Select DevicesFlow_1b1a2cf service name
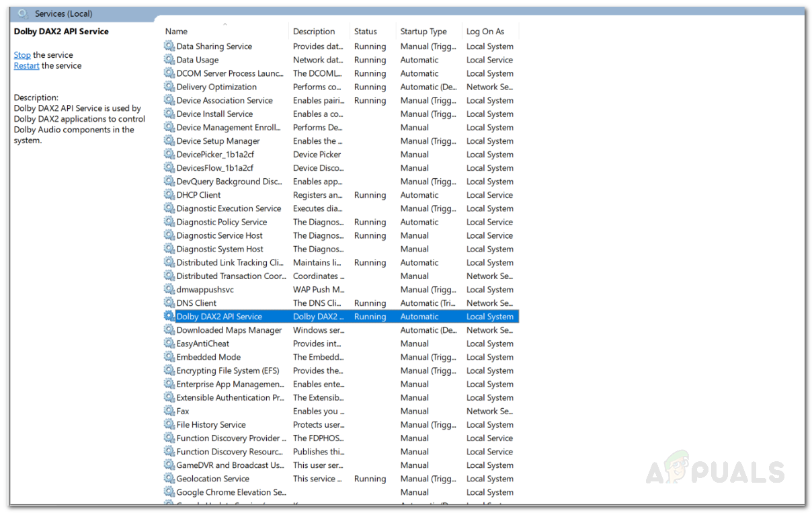812x513 pixels. click(x=215, y=168)
